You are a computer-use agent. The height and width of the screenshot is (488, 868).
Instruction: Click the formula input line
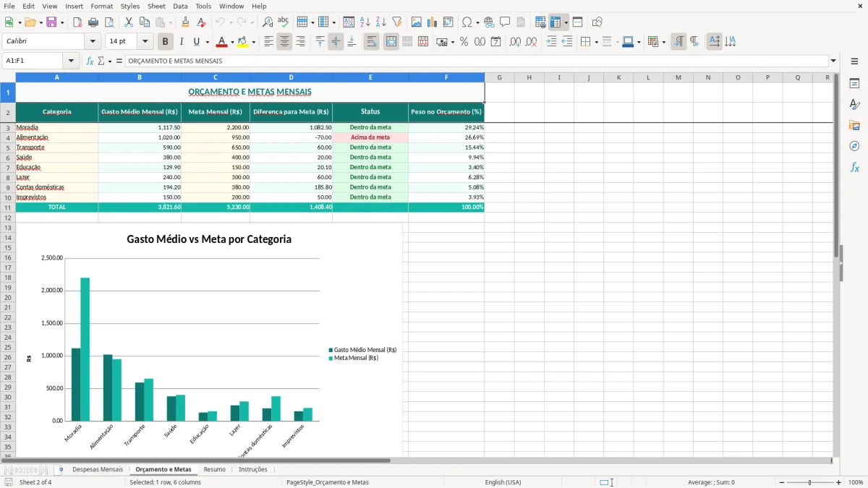point(477,61)
